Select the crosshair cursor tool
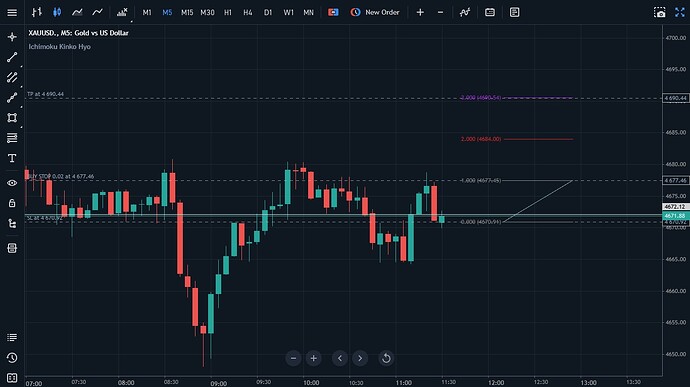The width and height of the screenshot is (690, 387). coord(12,37)
